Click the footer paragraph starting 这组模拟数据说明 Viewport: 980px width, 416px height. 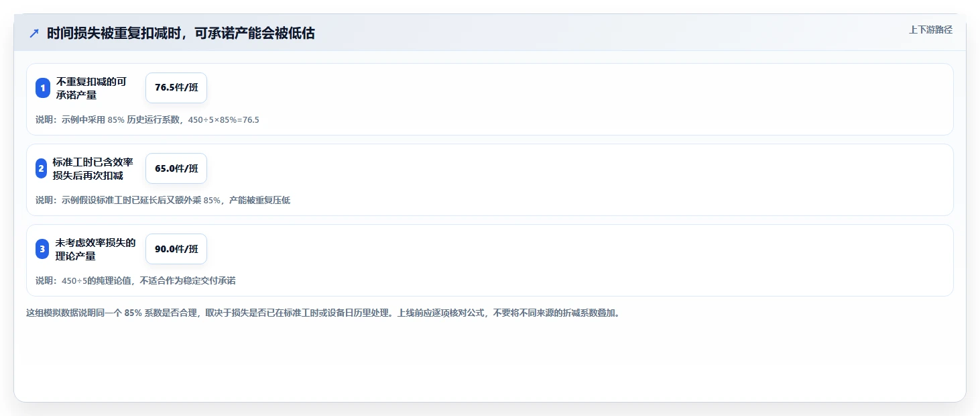click(322, 313)
